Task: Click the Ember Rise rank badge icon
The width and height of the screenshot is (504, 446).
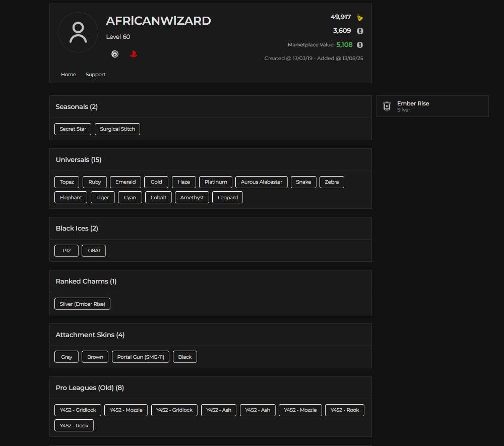Action: pyautogui.click(x=387, y=106)
